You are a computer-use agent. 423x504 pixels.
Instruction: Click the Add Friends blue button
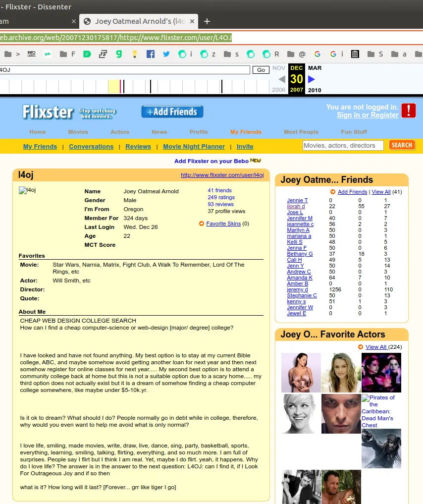coord(172,112)
